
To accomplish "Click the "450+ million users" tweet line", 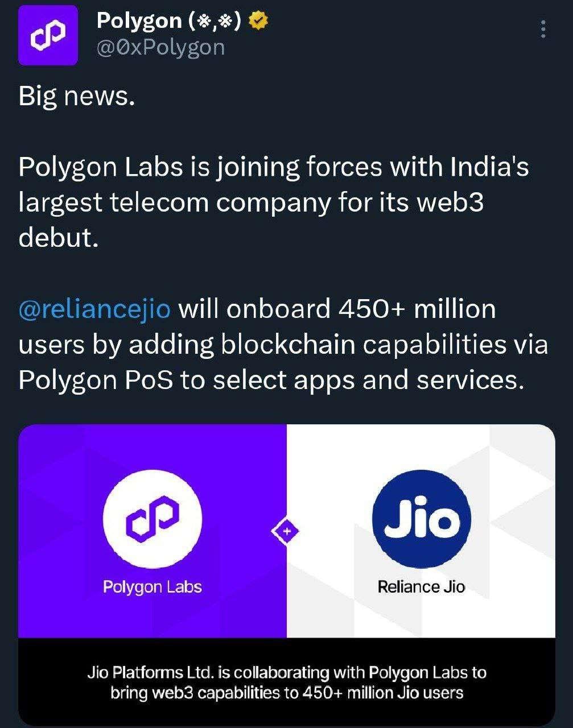I will 257,309.
